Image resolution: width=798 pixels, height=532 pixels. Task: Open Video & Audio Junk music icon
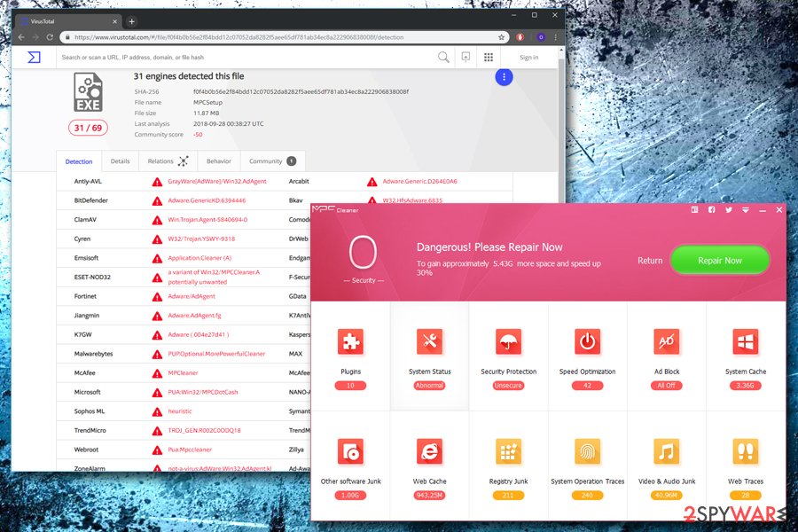point(667,451)
